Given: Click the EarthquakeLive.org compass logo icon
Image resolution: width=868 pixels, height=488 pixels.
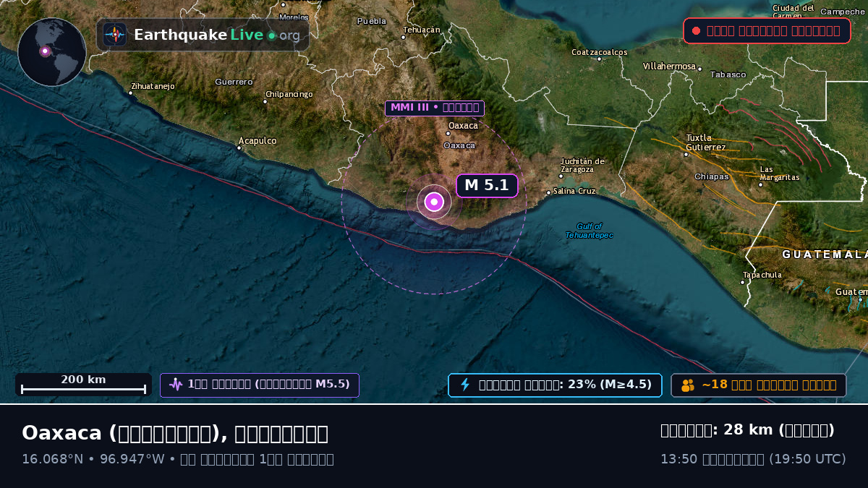Looking at the screenshot, I should pyautogui.click(x=114, y=35).
